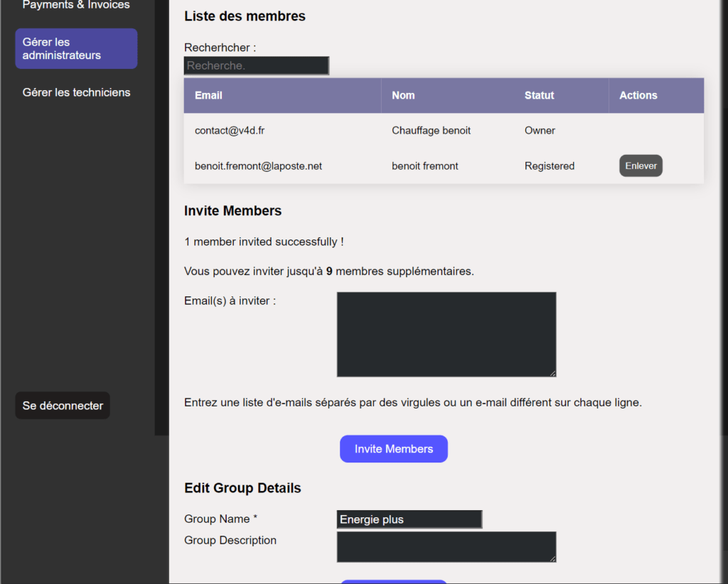This screenshot has width=728, height=584.
Task: Focus the Email(s) à inviter text area
Action: pos(446,334)
